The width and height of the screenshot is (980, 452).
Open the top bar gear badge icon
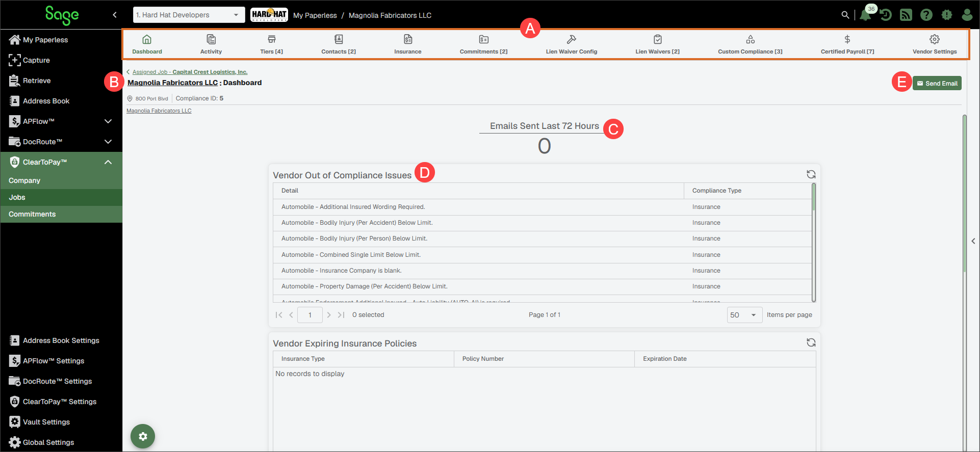[947, 15]
